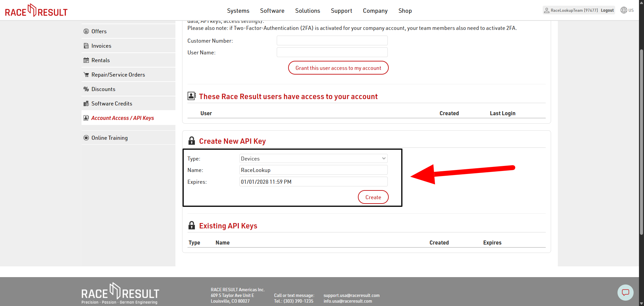Click the lock icon beside Create New API Key
This screenshot has height=306, width=644.
point(192,141)
